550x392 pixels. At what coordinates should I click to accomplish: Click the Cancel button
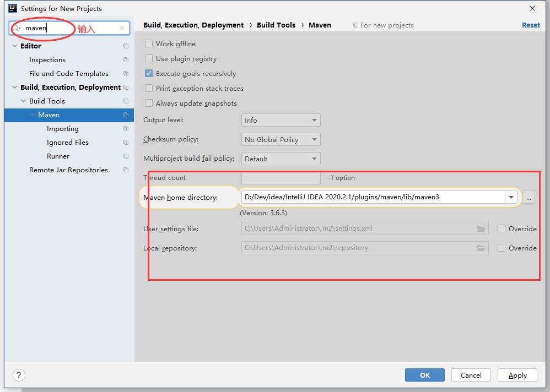(x=471, y=375)
